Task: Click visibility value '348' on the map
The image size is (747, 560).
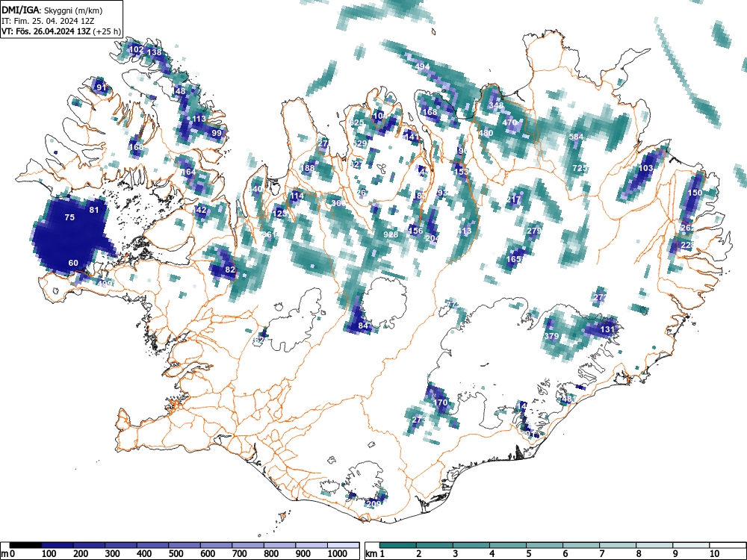Action: (x=496, y=105)
